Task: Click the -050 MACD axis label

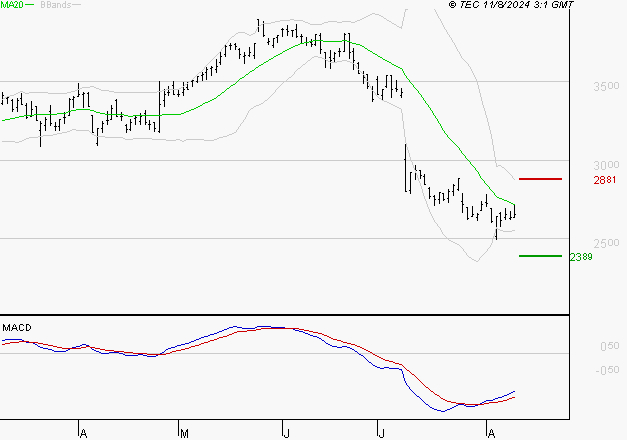Action: [x=607, y=370]
